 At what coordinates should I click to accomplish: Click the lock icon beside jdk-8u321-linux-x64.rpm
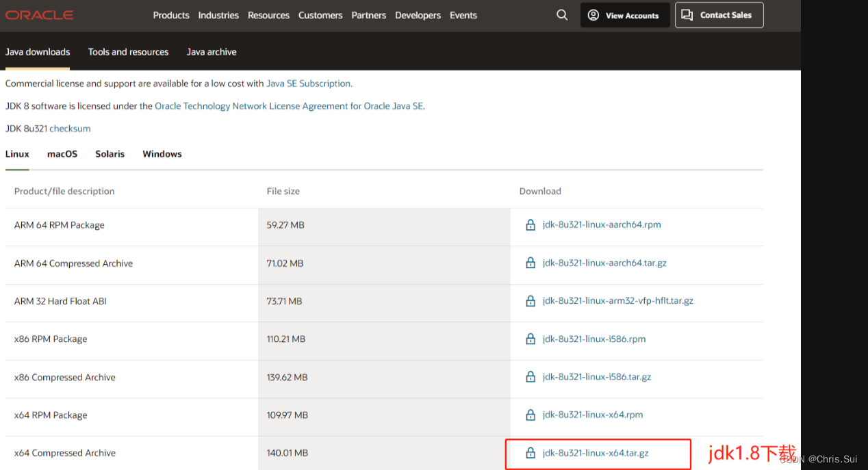[x=531, y=415]
